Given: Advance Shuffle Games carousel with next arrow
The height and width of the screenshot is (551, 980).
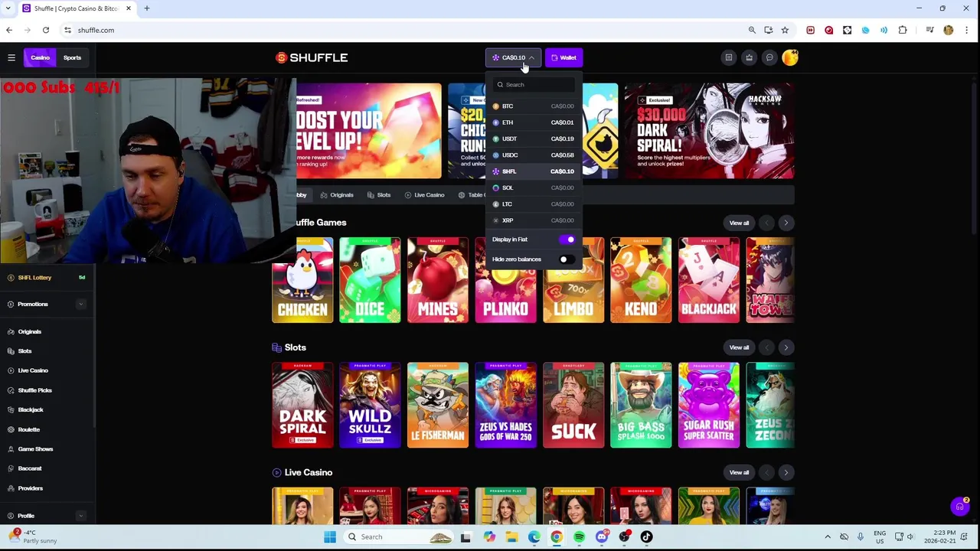Looking at the screenshot, I should pyautogui.click(x=786, y=223).
